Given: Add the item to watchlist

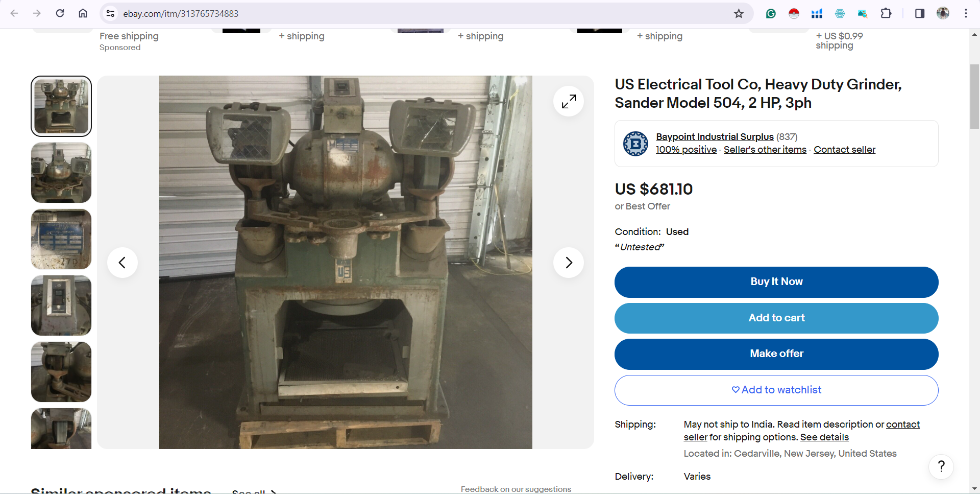Looking at the screenshot, I should pyautogui.click(x=776, y=390).
